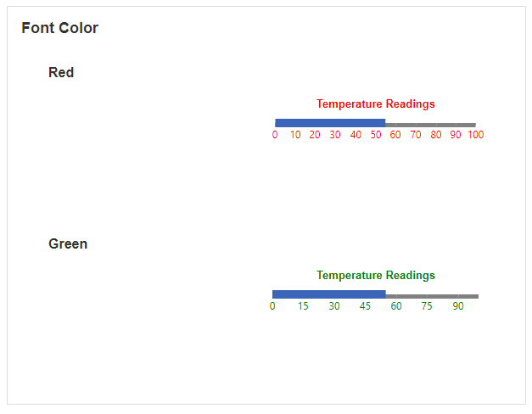Click the Font Color heading
Image resolution: width=532 pixels, height=414 pixels.
[x=60, y=28]
